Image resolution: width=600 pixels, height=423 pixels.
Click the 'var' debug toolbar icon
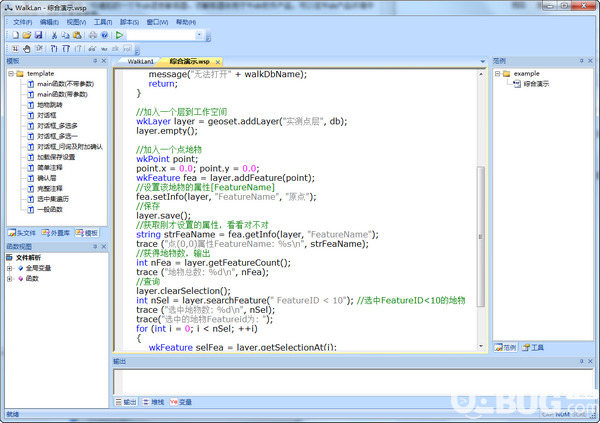click(x=104, y=49)
